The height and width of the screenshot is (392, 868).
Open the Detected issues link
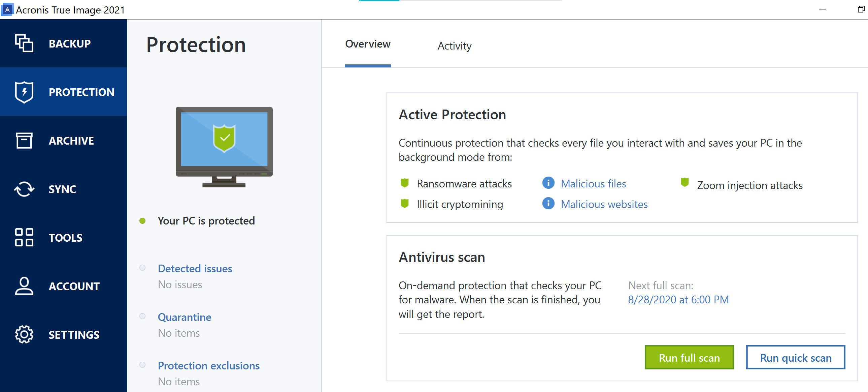coord(195,269)
